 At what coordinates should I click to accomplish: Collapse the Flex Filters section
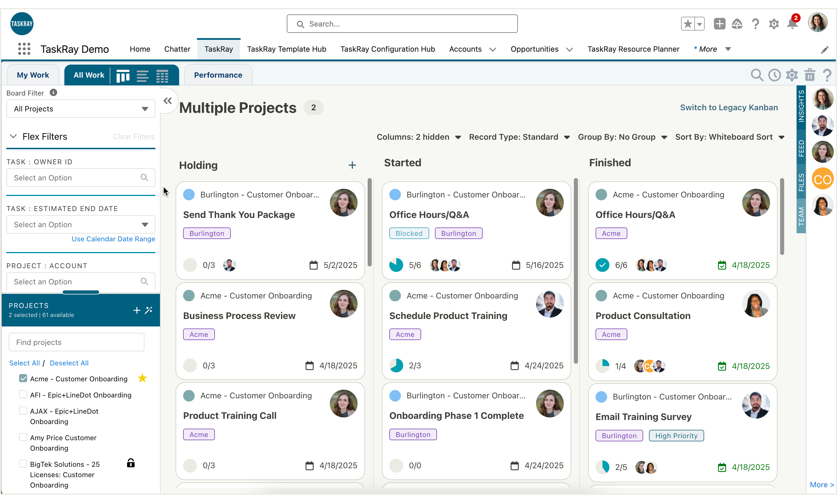point(13,137)
